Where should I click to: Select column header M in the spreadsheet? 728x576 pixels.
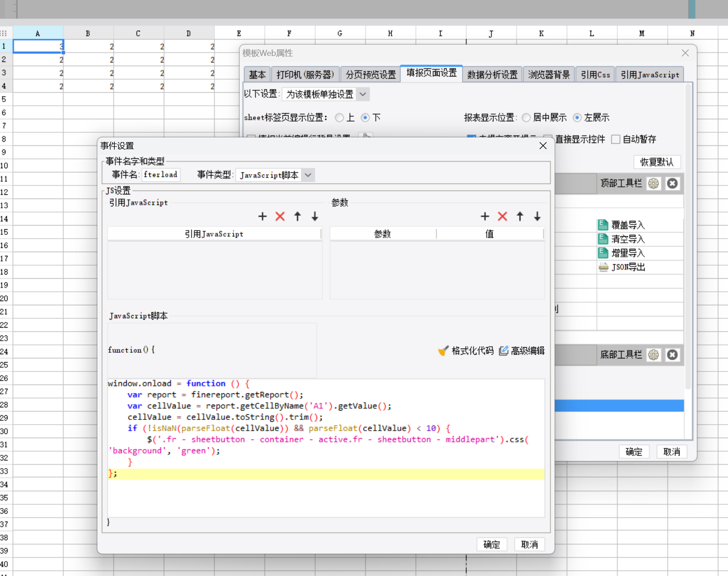[642, 33]
